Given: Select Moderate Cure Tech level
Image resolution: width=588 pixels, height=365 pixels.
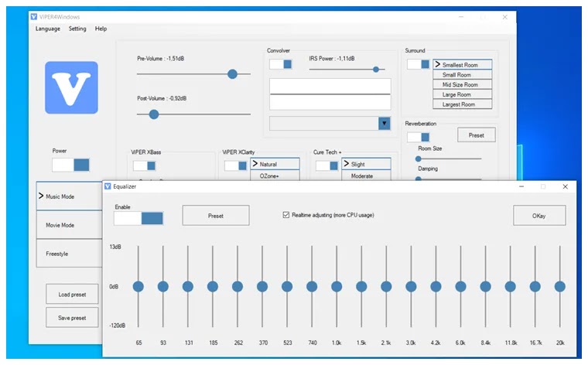Looking at the screenshot, I should pyautogui.click(x=367, y=176).
